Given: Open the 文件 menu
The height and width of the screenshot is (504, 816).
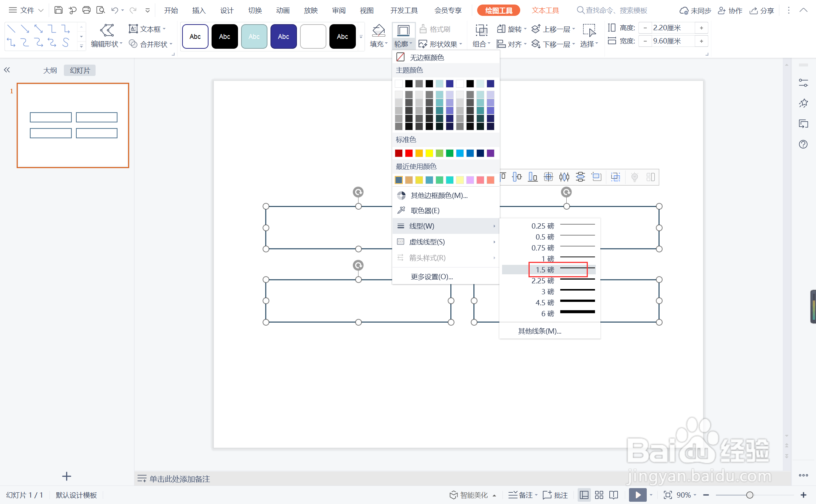Looking at the screenshot, I should tap(26, 10).
